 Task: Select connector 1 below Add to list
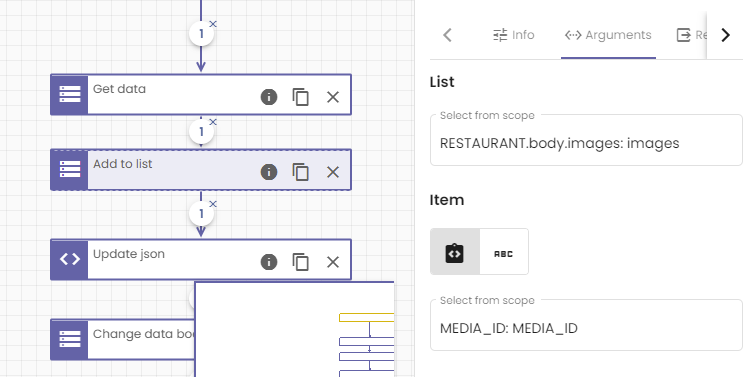pos(201,214)
